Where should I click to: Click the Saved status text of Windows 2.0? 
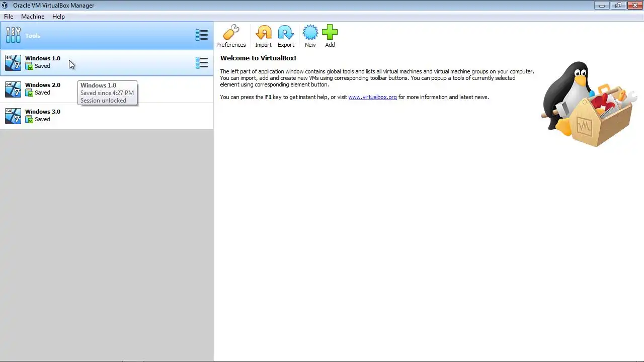pyautogui.click(x=42, y=93)
